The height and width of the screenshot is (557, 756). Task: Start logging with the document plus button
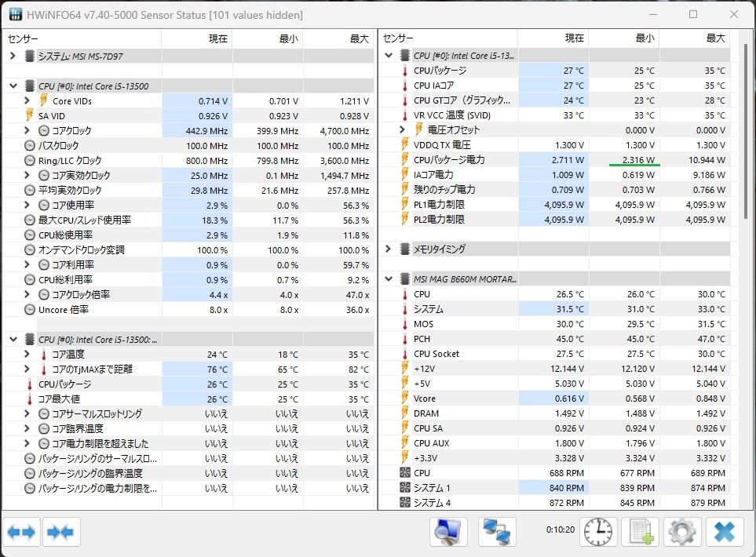click(x=641, y=532)
